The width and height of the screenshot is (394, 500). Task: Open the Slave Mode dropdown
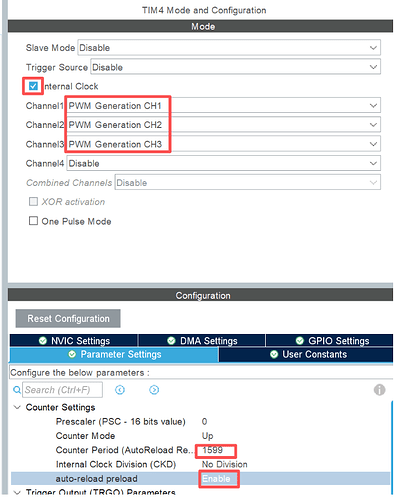coord(229,48)
